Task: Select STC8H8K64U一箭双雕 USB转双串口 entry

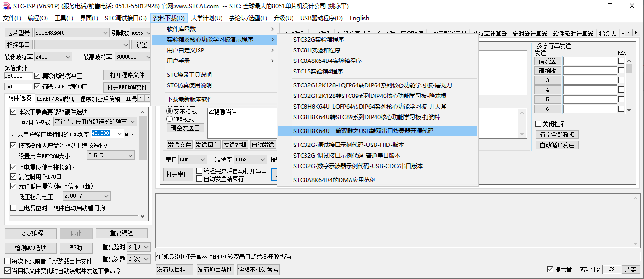Action: coord(378,131)
